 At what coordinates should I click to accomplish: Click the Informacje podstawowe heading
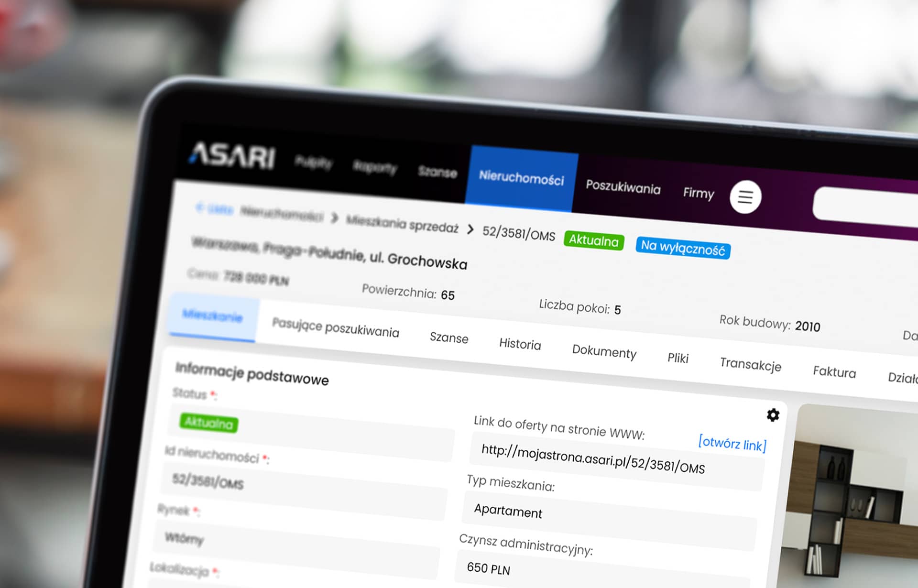252,374
